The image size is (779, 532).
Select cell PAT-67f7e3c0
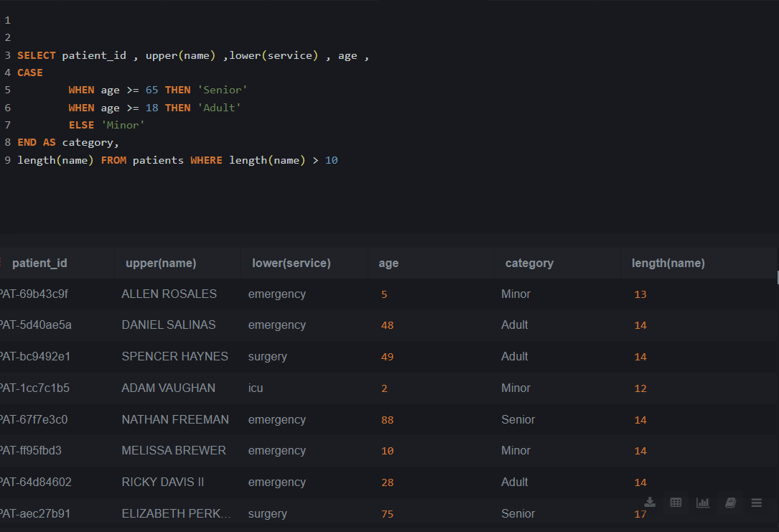[33, 420]
